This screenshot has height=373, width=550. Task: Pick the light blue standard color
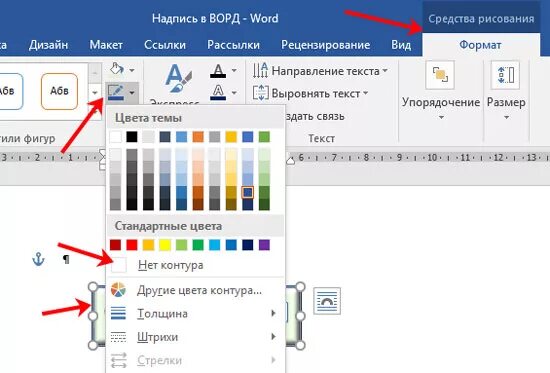(214, 245)
